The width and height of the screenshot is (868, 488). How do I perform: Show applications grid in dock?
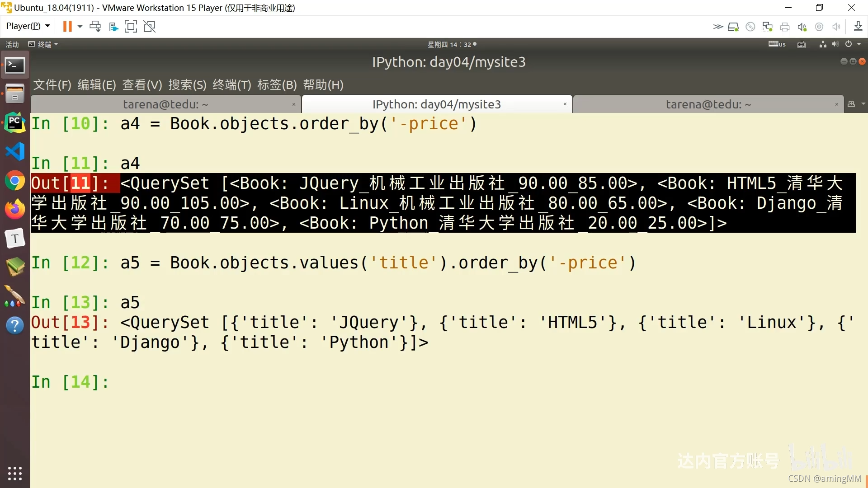tap(15, 473)
